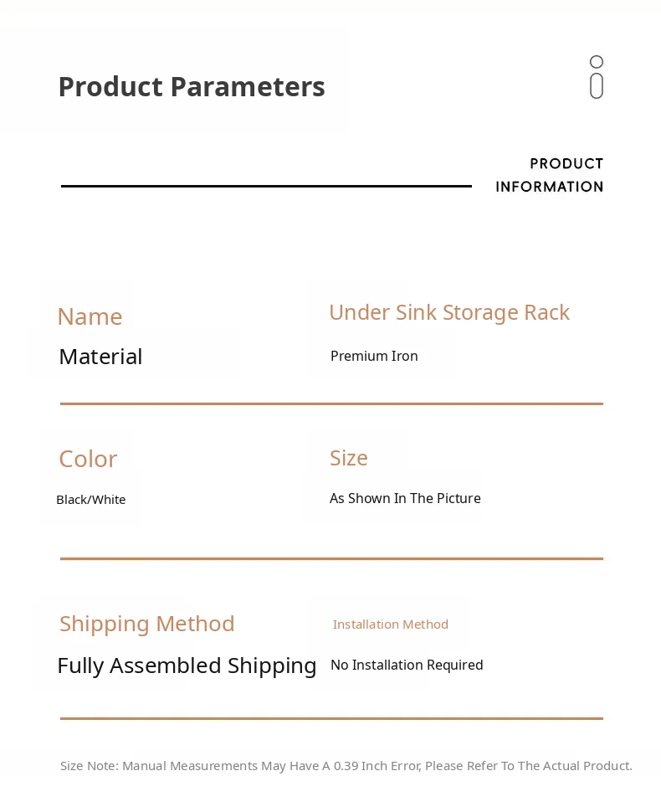Screen dimensions: 661x812
Task: Click the PRODUCT INFORMATION label
Action: coord(549,175)
